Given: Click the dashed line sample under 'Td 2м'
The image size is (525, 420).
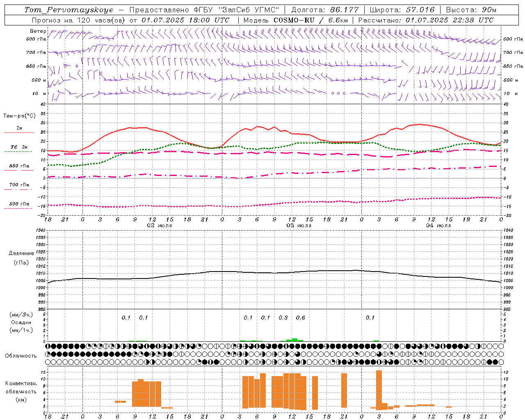Looking at the screenshot, I should (18, 151).
